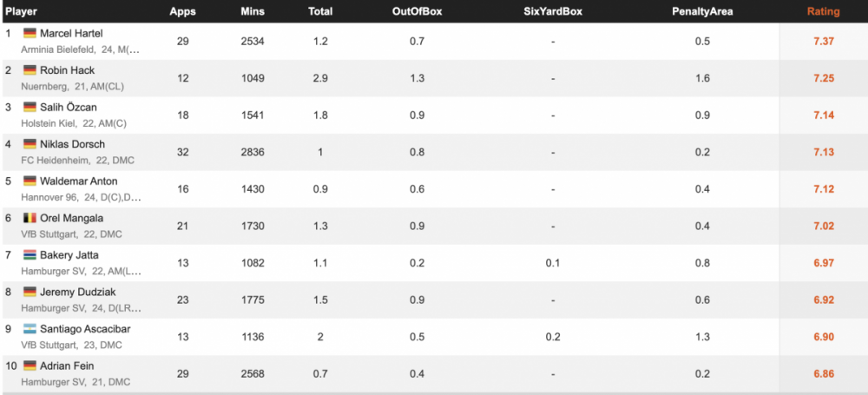Click Marcel Hartel's 7.37 rating value
This screenshot has width=868, height=395.
[x=824, y=42]
